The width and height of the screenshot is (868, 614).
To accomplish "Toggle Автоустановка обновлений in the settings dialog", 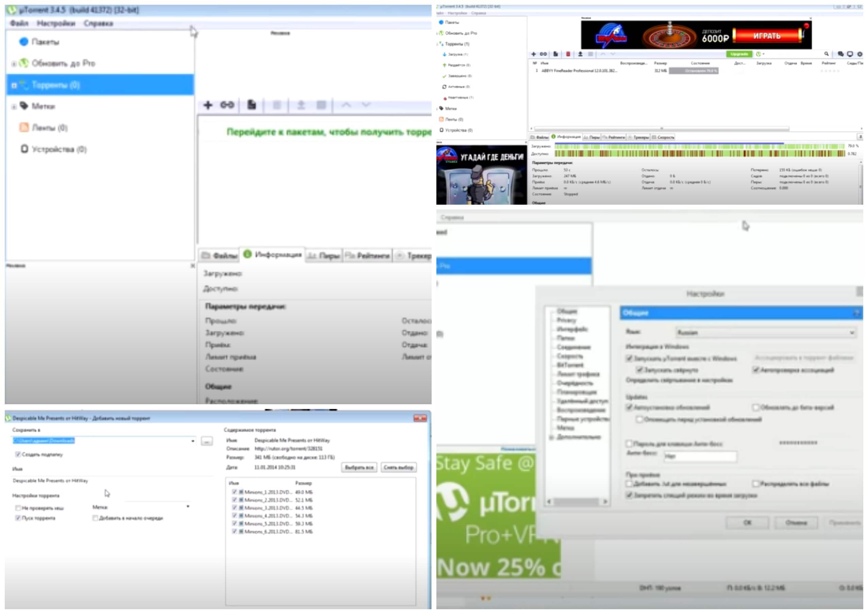I will coord(629,407).
